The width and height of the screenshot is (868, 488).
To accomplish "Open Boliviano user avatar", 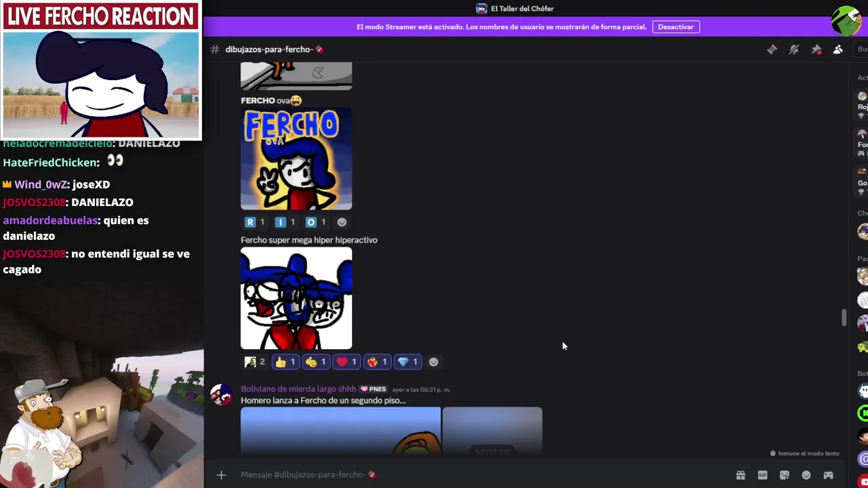I will tap(221, 394).
